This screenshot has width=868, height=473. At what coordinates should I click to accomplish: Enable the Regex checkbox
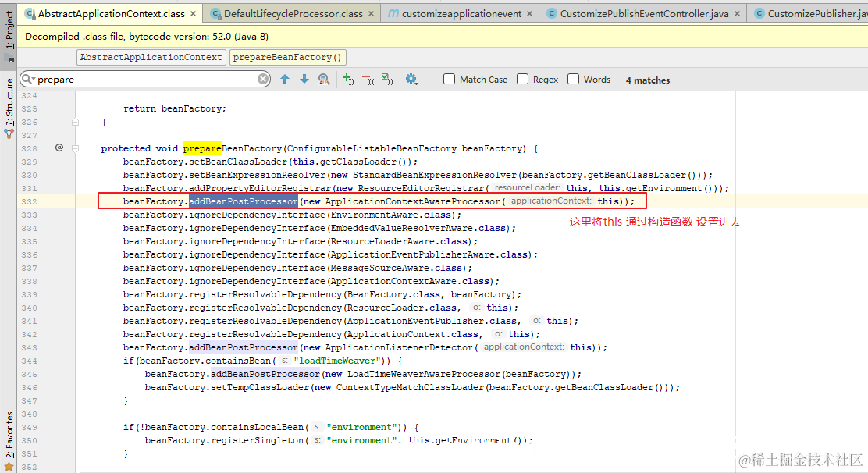click(x=522, y=79)
